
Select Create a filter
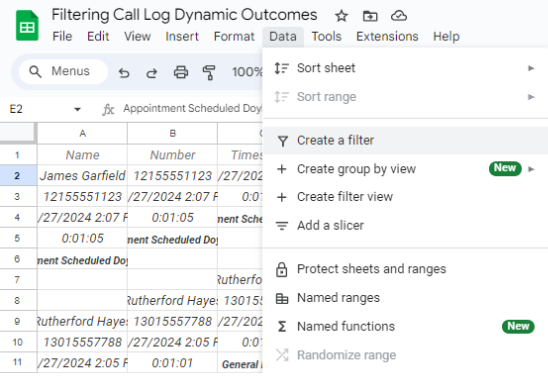[x=405, y=140]
